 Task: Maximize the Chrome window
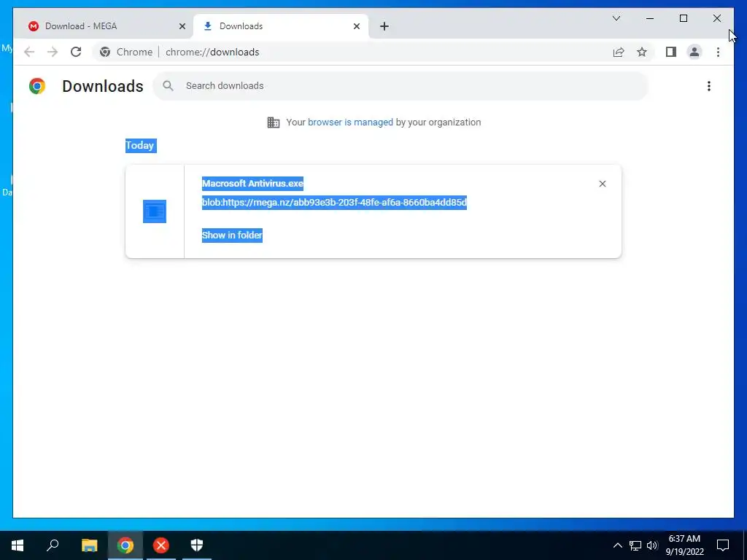point(683,18)
